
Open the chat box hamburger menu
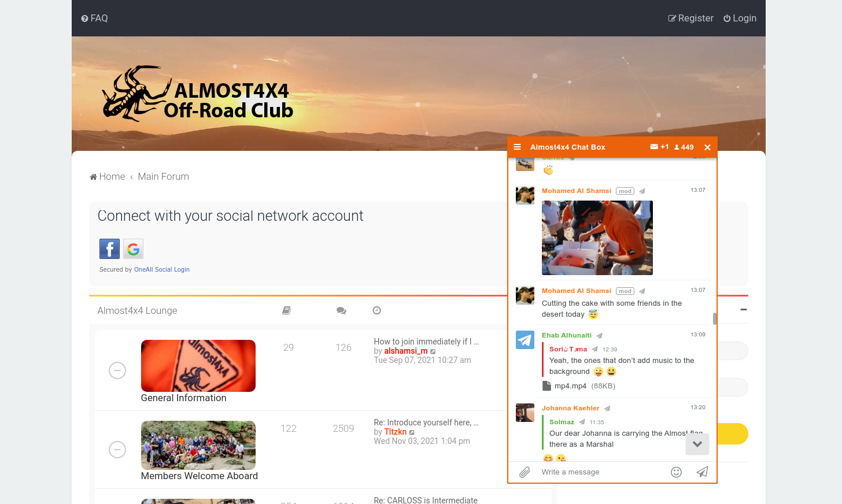point(517,147)
